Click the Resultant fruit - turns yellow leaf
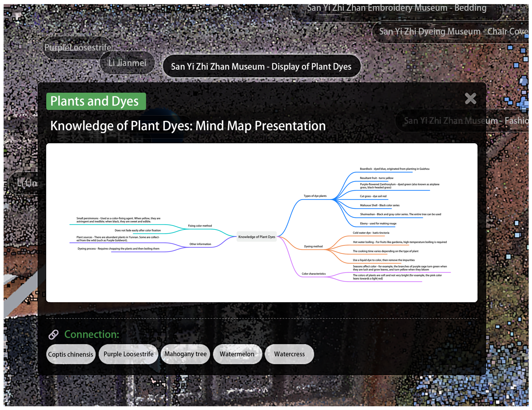Viewport: 532px width, 410px height. point(377,178)
